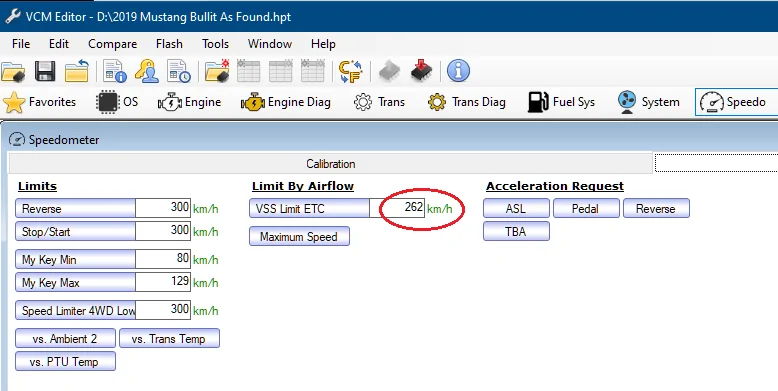Open the Fuel Sys pump section
The height and width of the screenshot is (391, 778).
coord(561,102)
